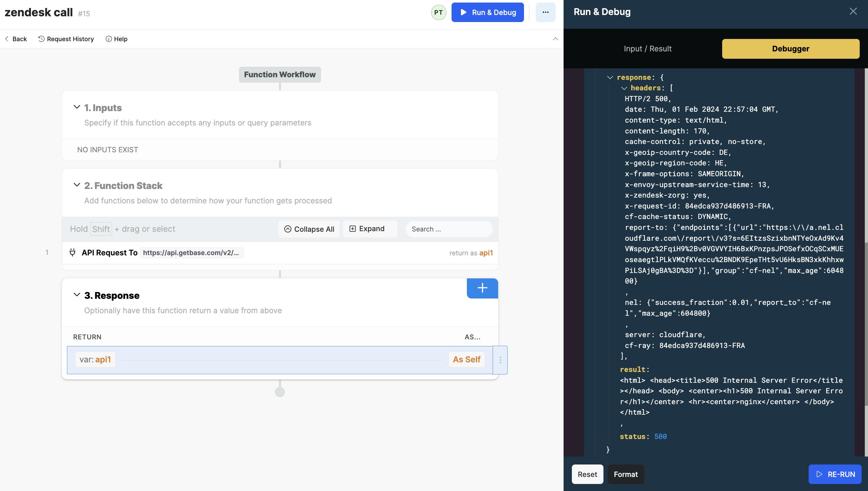868x491 pixels.
Task: Click the PT user avatar
Action: [x=438, y=12]
